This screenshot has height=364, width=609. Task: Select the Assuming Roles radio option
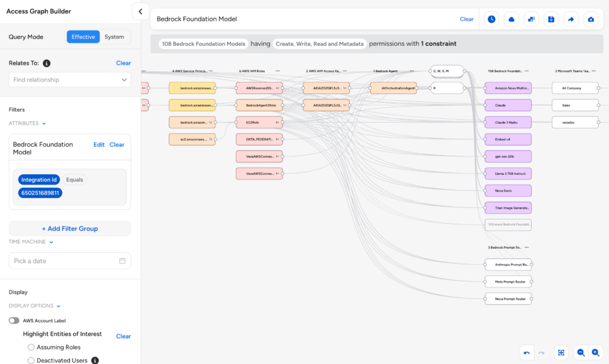[32, 347]
